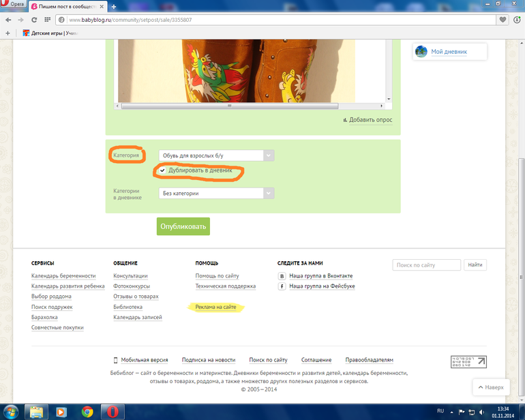Open File Explorer from taskbar
The width and height of the screenshot is (525, 420).
(36, 412)
